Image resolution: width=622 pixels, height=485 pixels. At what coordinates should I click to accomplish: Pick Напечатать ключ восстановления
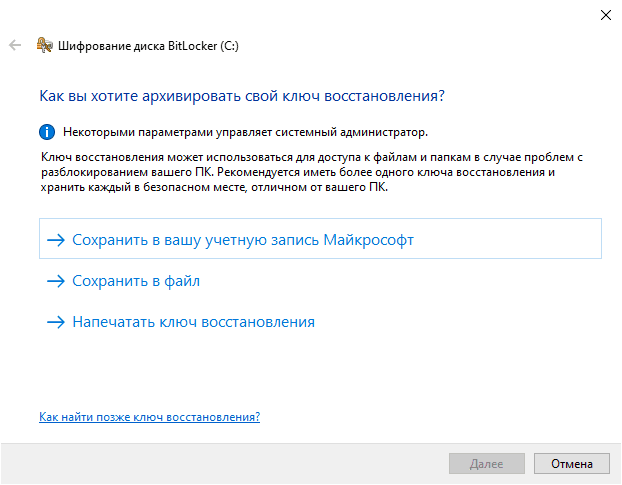(193, 323)
